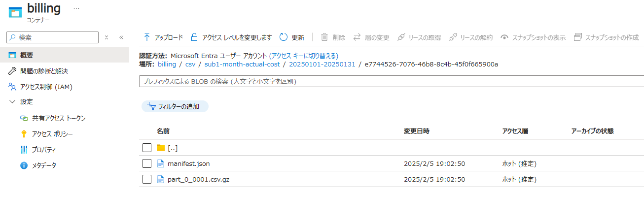Click the 層の変更 toolbar label

[377, 37]
